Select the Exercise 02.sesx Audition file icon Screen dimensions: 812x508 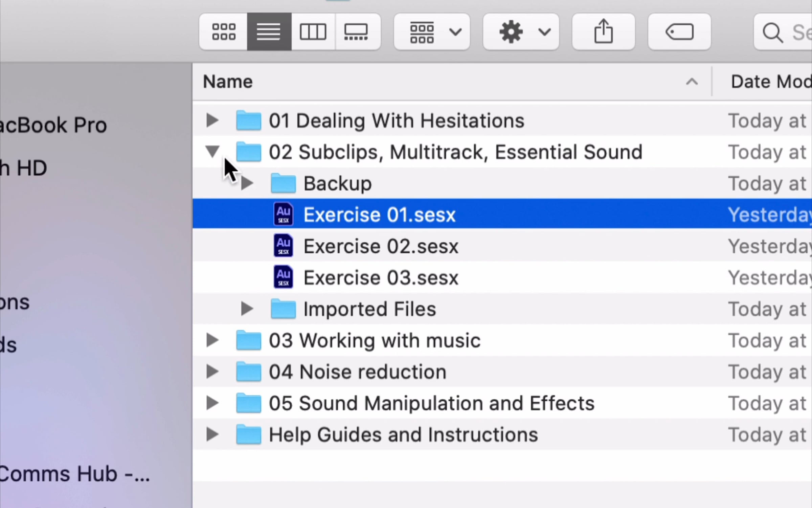tap(283, 246)
